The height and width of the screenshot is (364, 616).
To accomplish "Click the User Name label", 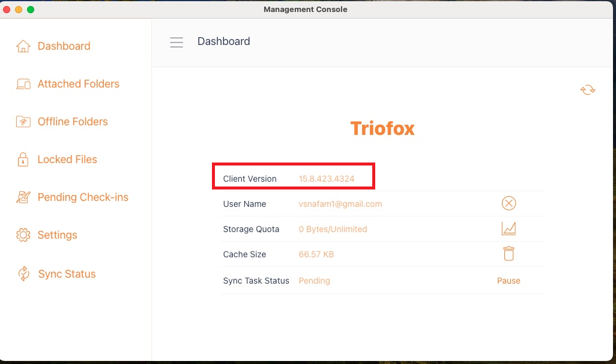I will [244, 204].
